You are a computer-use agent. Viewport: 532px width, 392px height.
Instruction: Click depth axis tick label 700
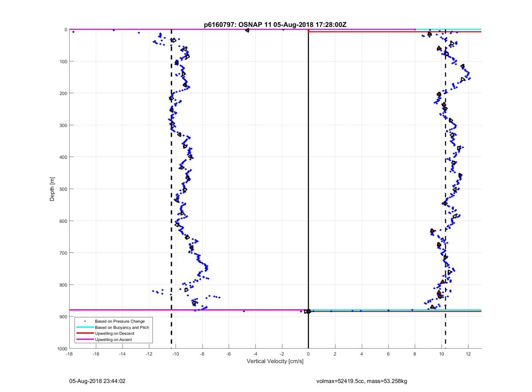(63, 253)
